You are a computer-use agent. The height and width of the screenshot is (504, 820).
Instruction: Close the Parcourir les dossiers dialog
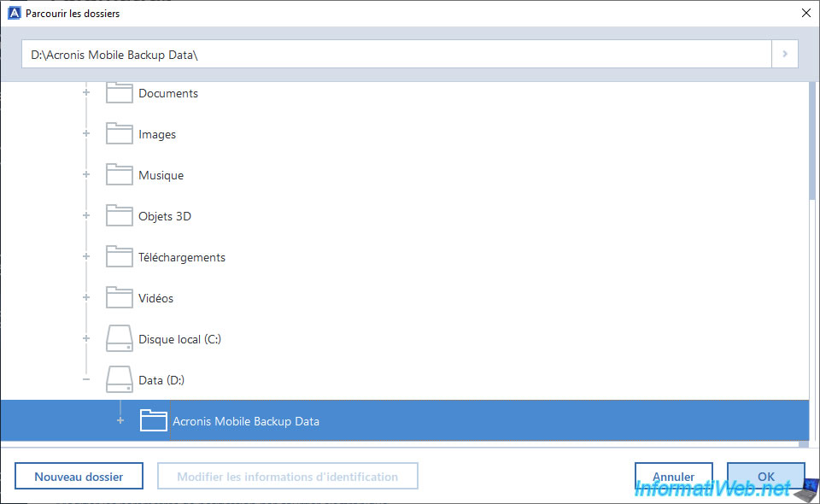tap(805, 13)
